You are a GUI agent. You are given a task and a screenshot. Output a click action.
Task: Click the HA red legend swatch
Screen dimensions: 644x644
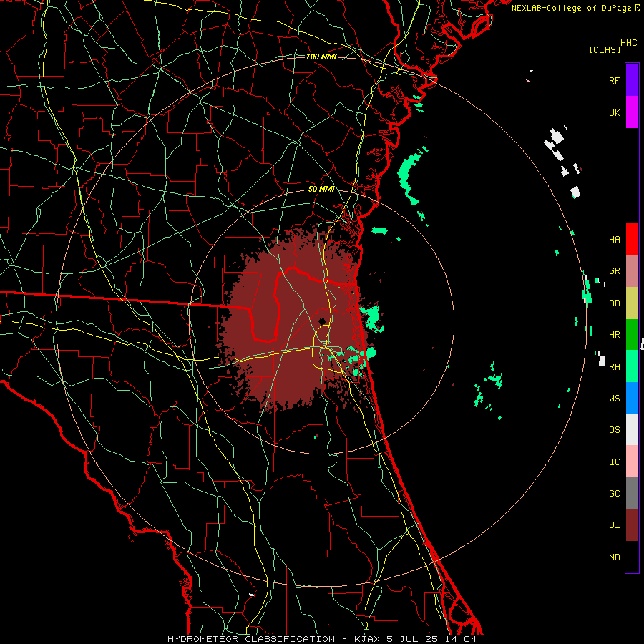coord(632,239)
